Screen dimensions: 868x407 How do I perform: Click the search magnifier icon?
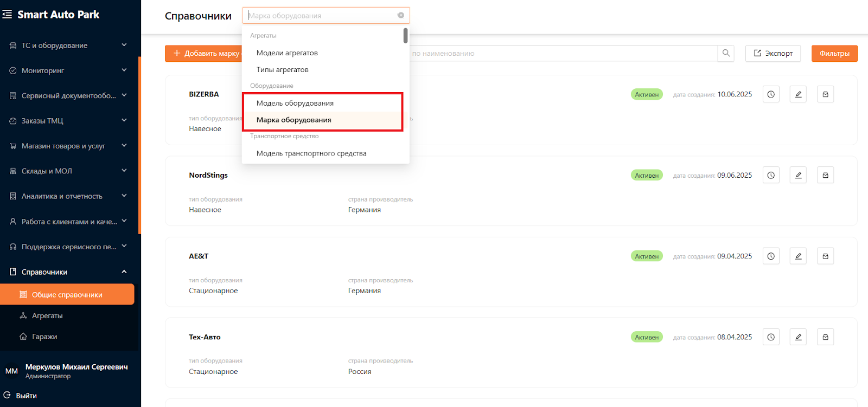pyautogui.click(x=726, y=53)
